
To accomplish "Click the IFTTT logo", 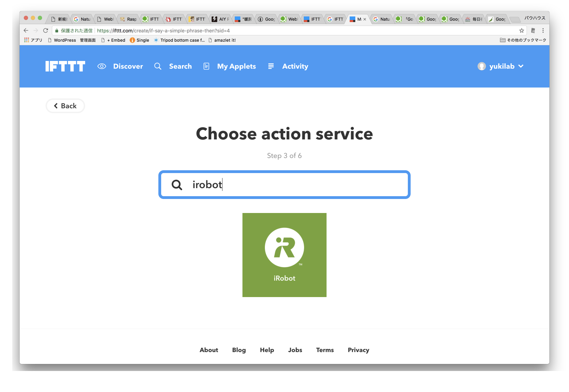I will [65, 66].
